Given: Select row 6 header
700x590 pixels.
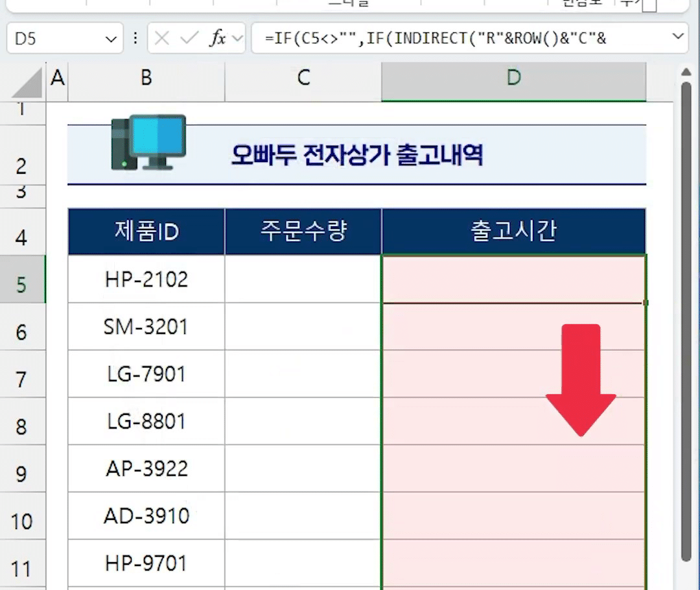Looking at the screenshot, I should [x=22, y=327].
